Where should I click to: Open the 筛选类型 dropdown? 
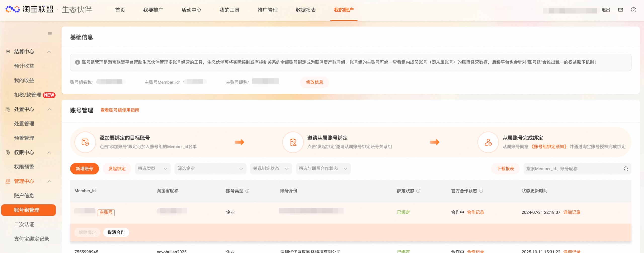[152, 169]
